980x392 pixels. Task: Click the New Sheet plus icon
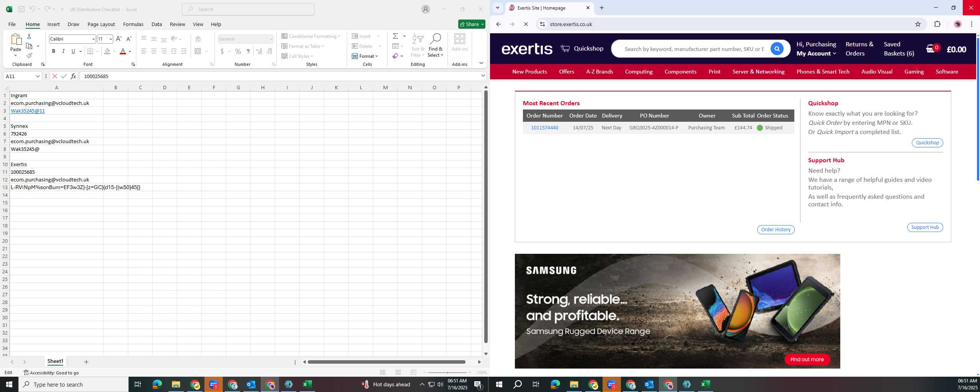[86, 362]
